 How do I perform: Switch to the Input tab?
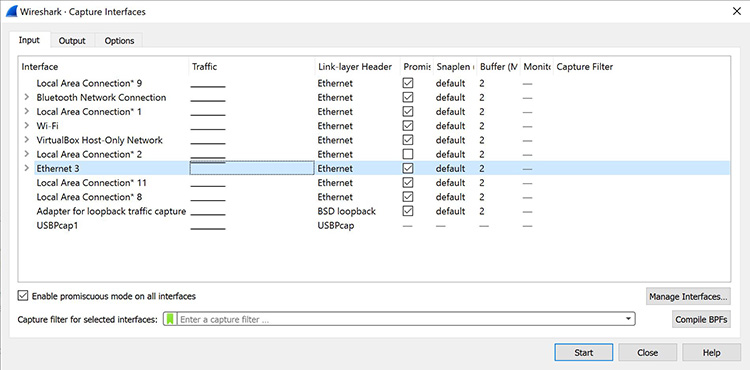click(29, 40)
